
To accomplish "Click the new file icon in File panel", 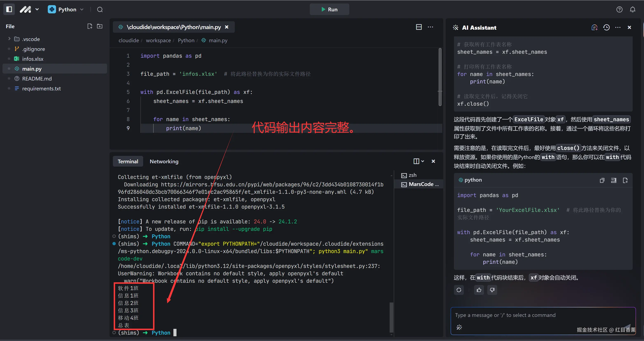I will pyautogui.click(x=90, y=26).
